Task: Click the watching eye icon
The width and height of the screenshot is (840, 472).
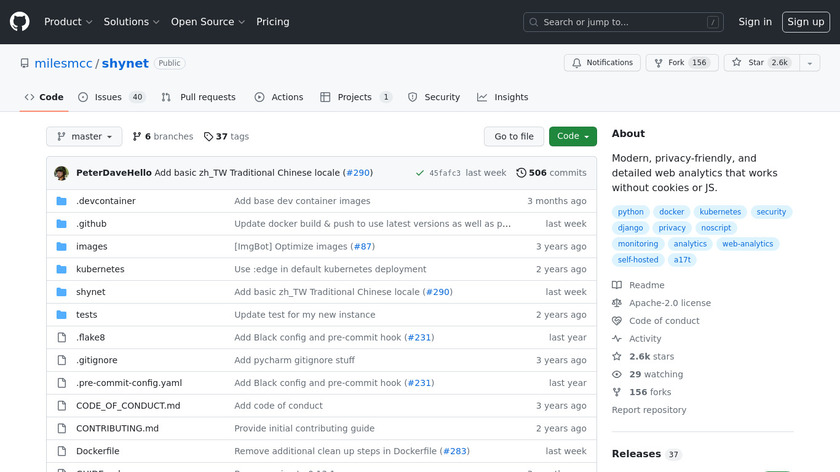Action: point(617,374)
